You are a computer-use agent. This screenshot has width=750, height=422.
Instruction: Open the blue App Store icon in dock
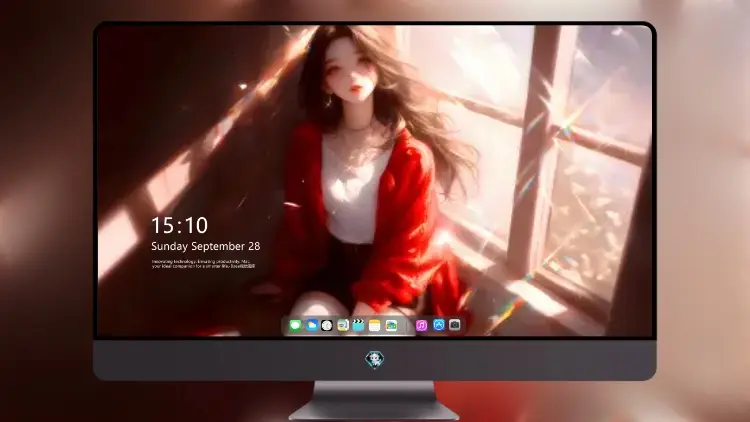(439, 325)
